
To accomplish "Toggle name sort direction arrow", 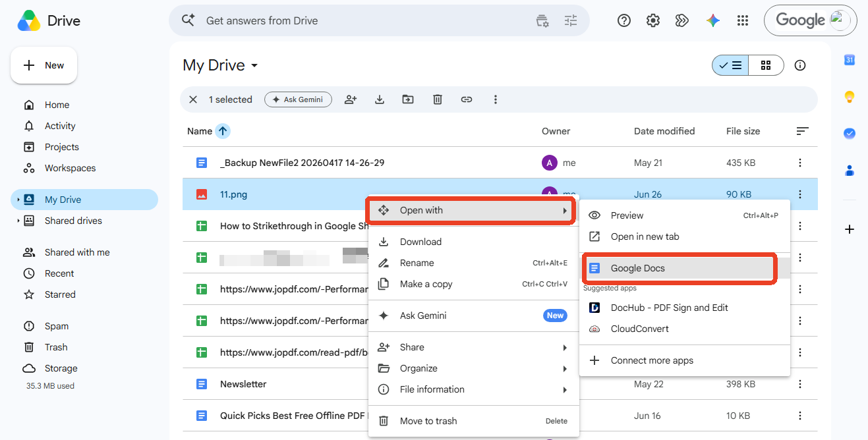I will click(x=223, y=131).
